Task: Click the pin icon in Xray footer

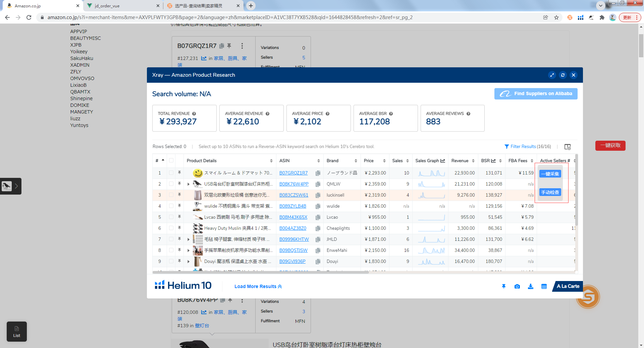Action: click(x=503, y=286)
